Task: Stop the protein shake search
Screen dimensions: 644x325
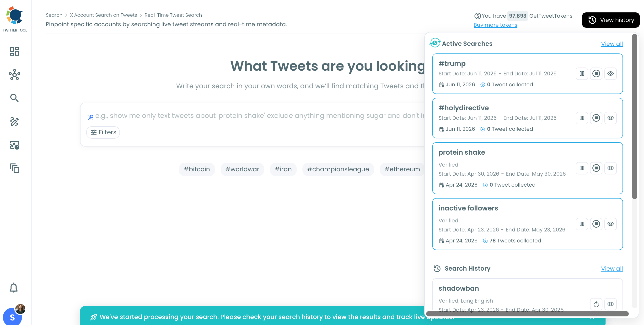Action: pyautogui.click(x=596, y=168)
